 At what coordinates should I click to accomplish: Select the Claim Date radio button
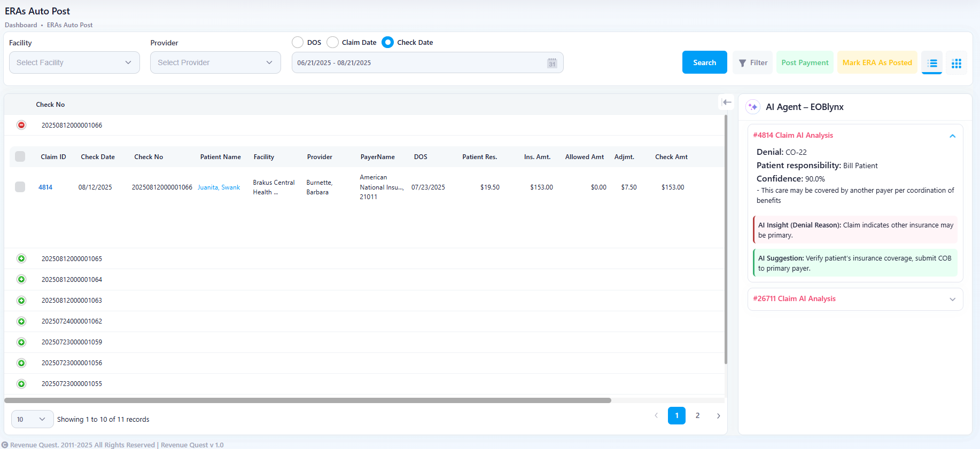click(332, 42)
